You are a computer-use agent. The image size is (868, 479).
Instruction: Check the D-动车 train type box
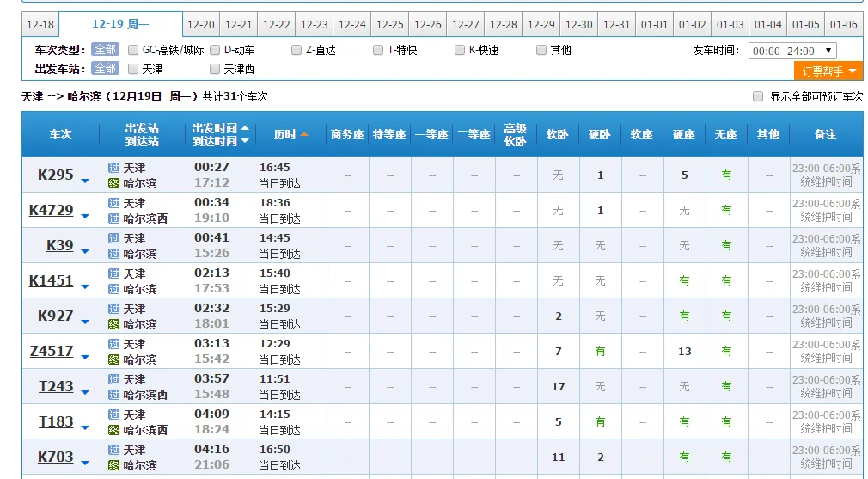coord(215,51)
